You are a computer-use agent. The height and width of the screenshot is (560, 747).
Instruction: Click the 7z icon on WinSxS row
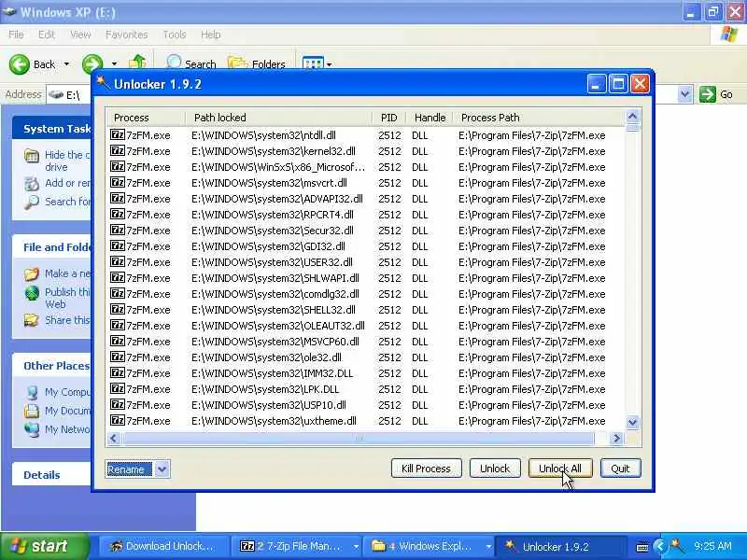tap(118, 167)
